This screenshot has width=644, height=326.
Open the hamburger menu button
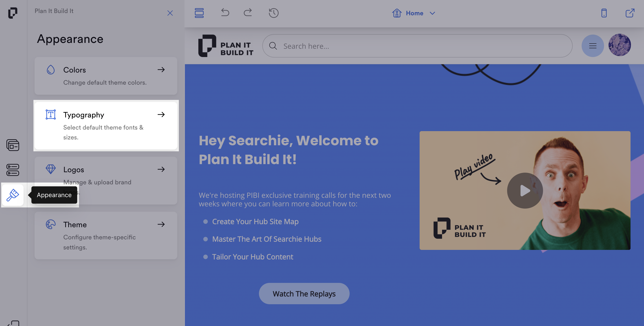(x=593, y=46)
